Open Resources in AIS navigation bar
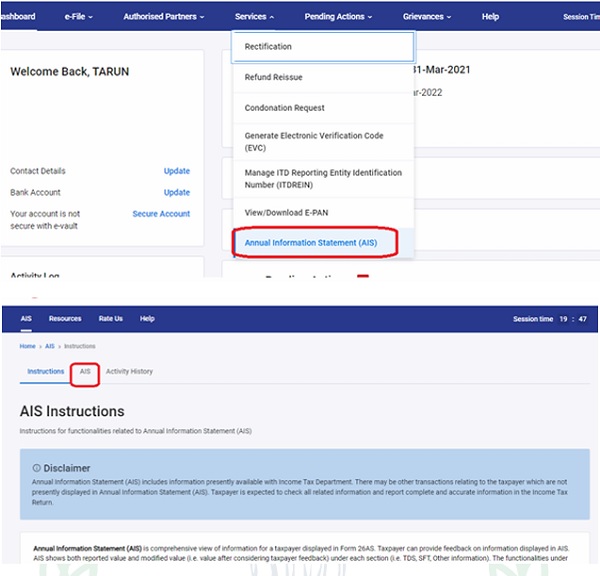600x576 pixels. pos(65,318)
